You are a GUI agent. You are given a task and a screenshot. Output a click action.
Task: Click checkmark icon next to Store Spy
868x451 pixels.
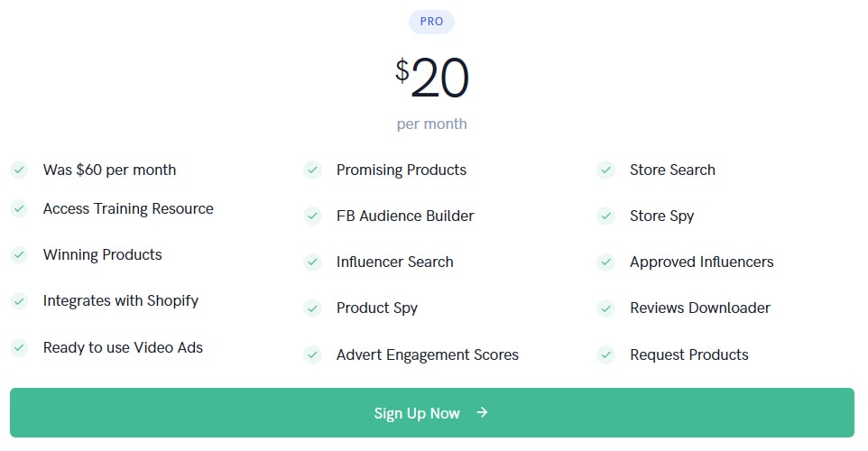click(605, 216)
